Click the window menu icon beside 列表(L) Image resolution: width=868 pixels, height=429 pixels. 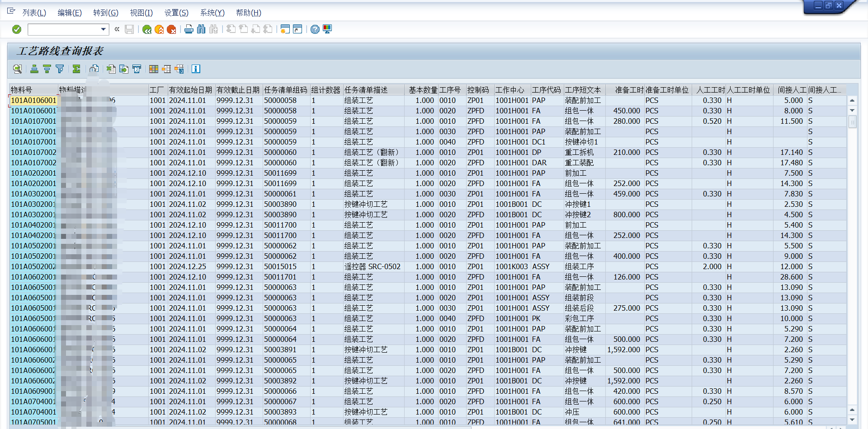point(11,11)
